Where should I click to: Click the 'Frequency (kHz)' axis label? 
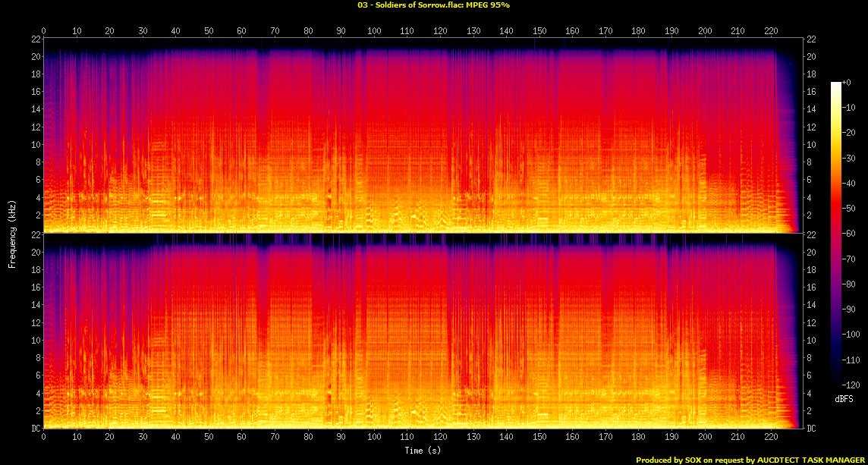tap(12, 233)
